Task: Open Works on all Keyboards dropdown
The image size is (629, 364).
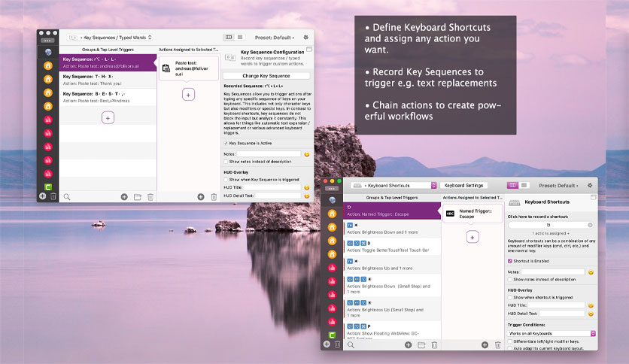Action: tap(552, 333)
